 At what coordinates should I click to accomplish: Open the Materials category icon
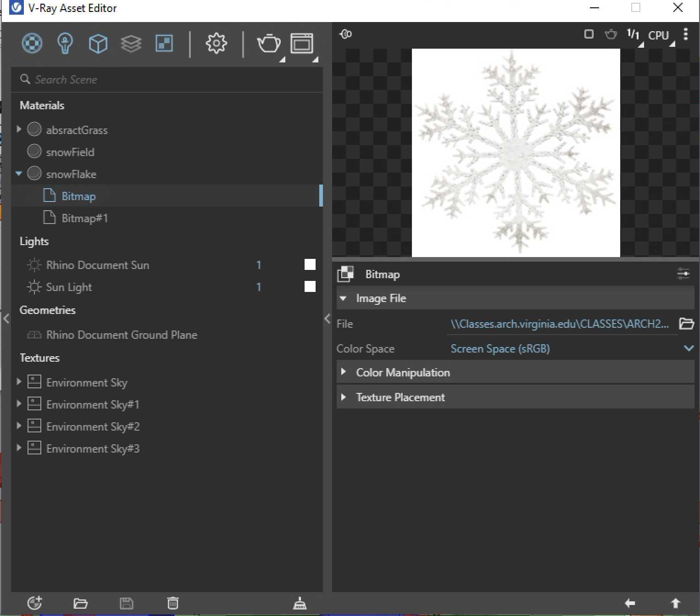(32, 44)
